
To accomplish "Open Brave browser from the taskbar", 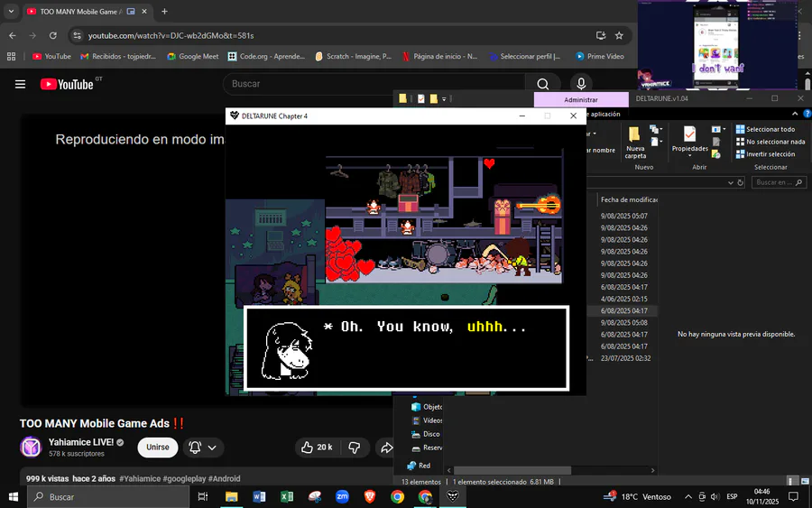I will [370, 497].
